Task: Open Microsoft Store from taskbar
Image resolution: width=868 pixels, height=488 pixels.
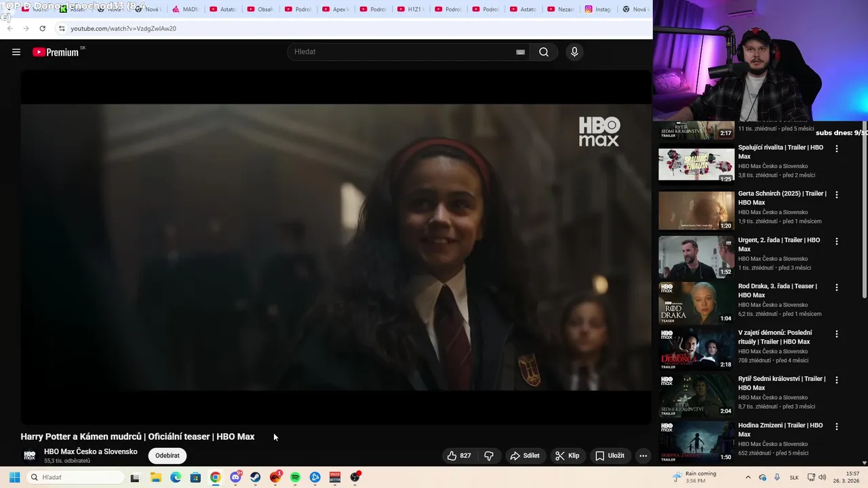Action: [x=195, y=477]
